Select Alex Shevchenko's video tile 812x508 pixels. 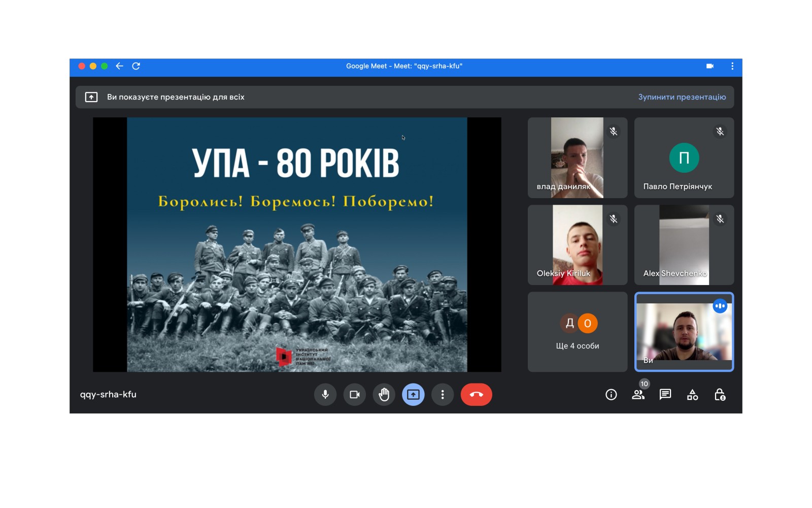point(684,245)
